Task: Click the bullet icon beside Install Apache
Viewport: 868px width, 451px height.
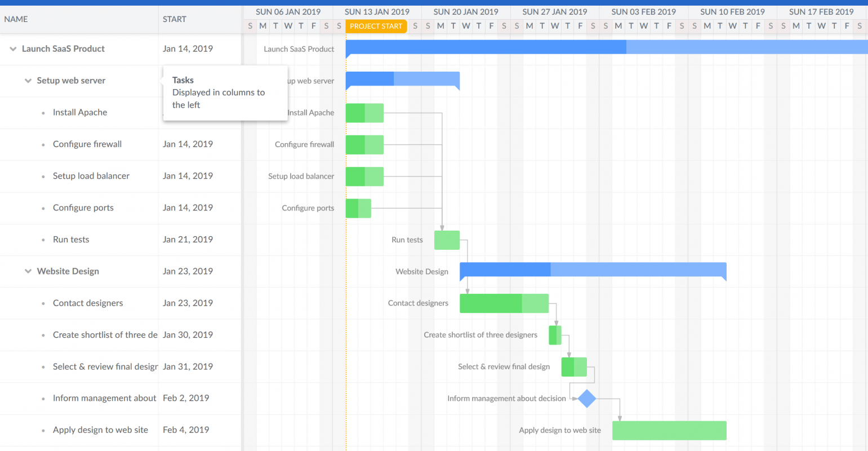Action: click(x=42, y=112)
